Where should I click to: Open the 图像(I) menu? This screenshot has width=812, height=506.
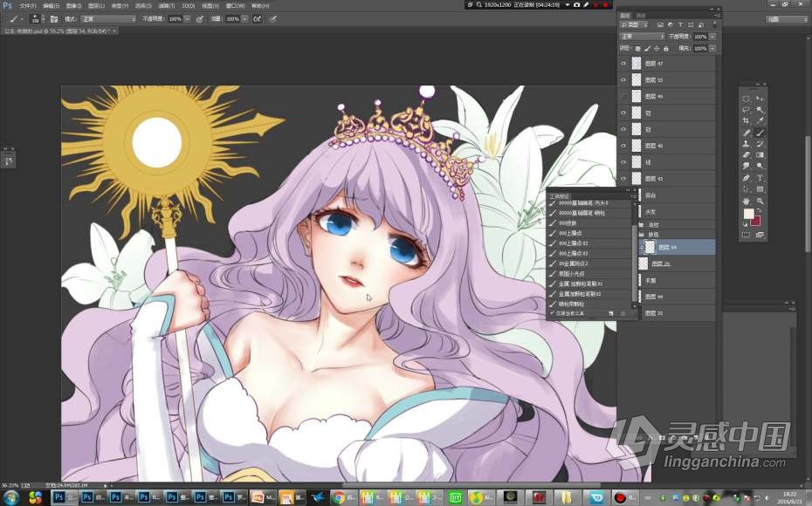[74, 6]
